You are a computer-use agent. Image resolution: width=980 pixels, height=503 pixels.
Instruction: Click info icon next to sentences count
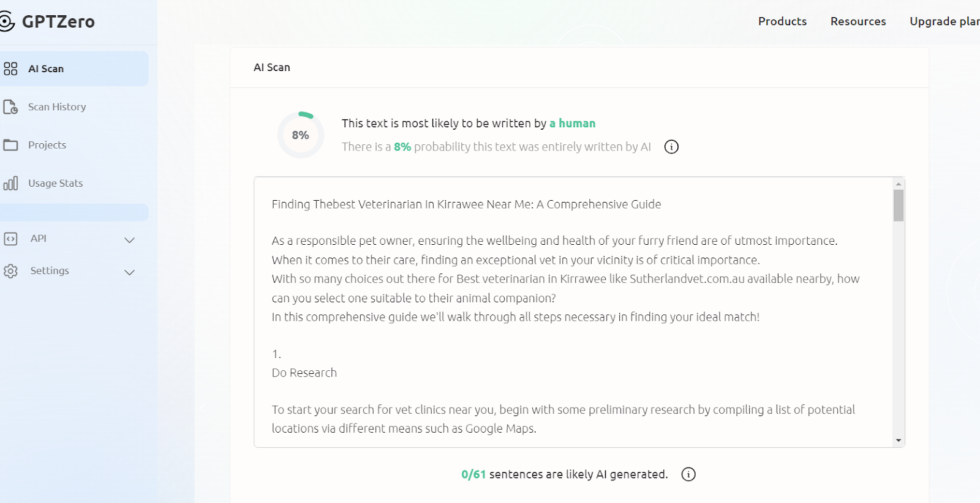688,474
